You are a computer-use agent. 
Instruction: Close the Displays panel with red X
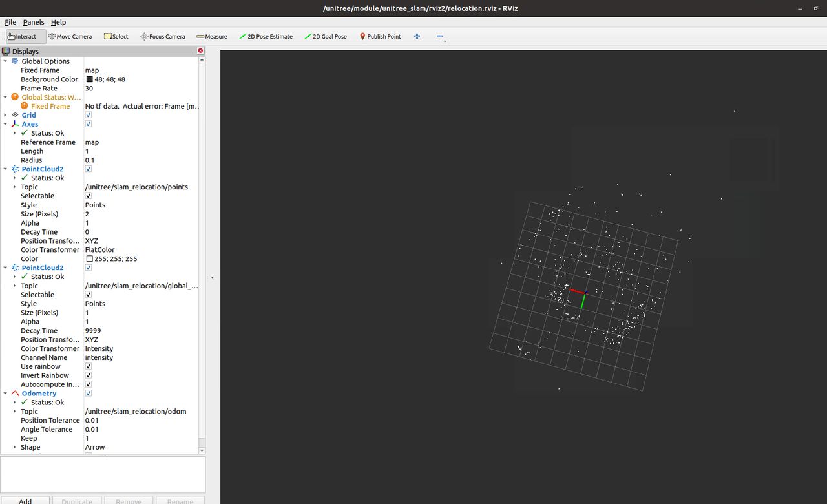200,50
